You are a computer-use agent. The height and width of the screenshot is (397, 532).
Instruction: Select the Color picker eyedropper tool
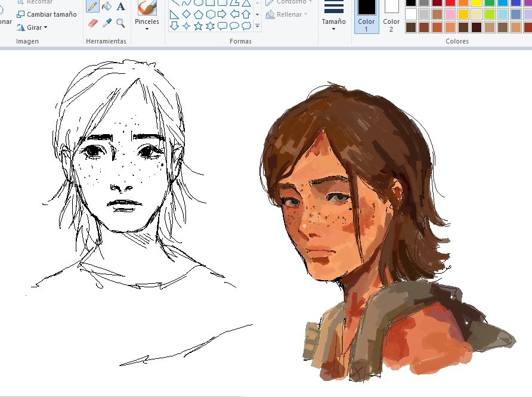[107, 23]
